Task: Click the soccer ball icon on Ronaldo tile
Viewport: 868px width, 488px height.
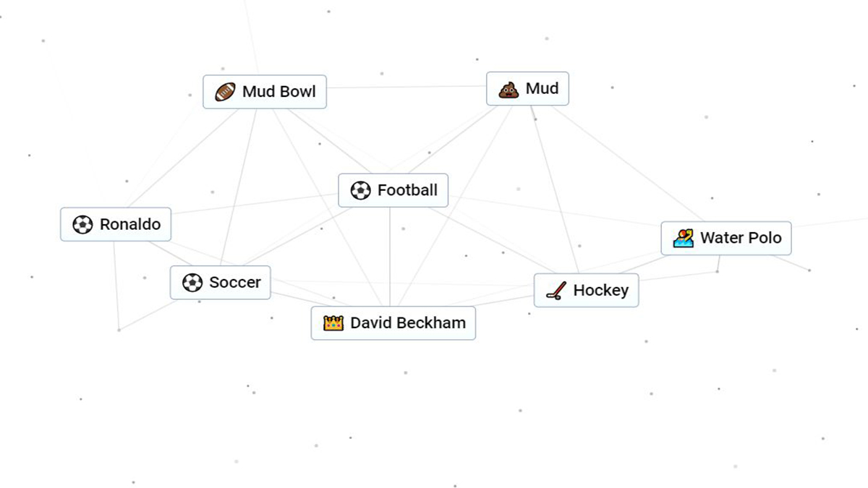Action: click(x=82, y=224)
